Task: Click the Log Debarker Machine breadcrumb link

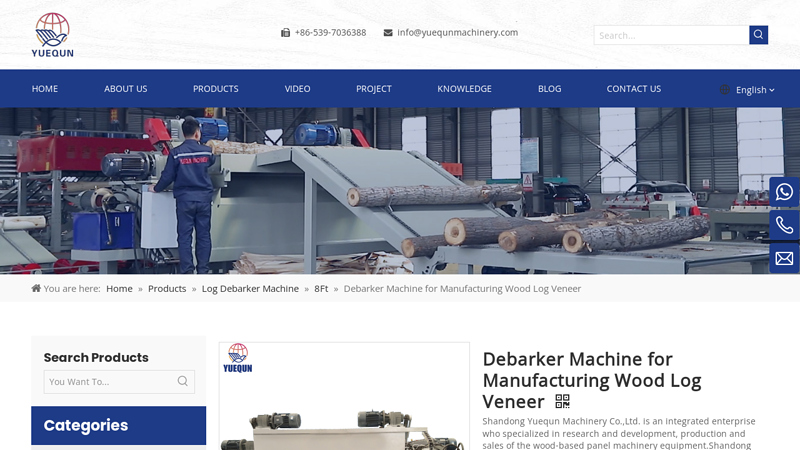Action: tap(250, 288)
